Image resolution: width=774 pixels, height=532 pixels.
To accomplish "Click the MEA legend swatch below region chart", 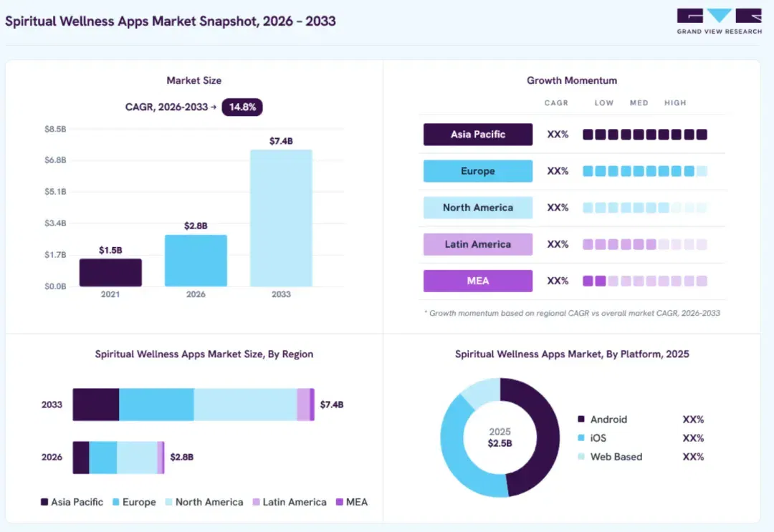I will tap(340, 502).
